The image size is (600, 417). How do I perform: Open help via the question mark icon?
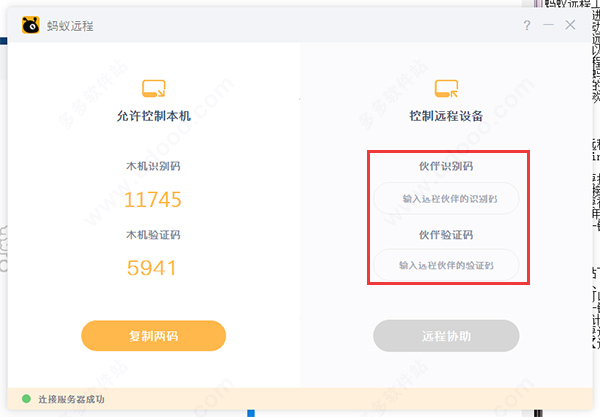(527, 25)
